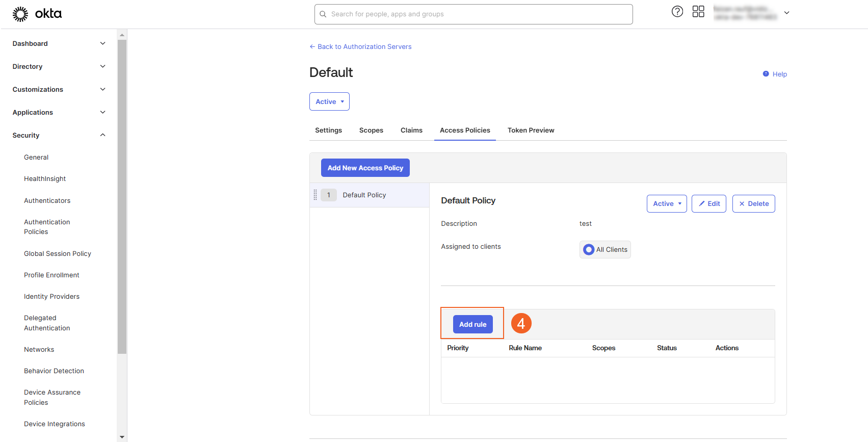Click the back arrow to Authorization Servers
Viewport: 868px width, 442px height.
pos(312,47)
